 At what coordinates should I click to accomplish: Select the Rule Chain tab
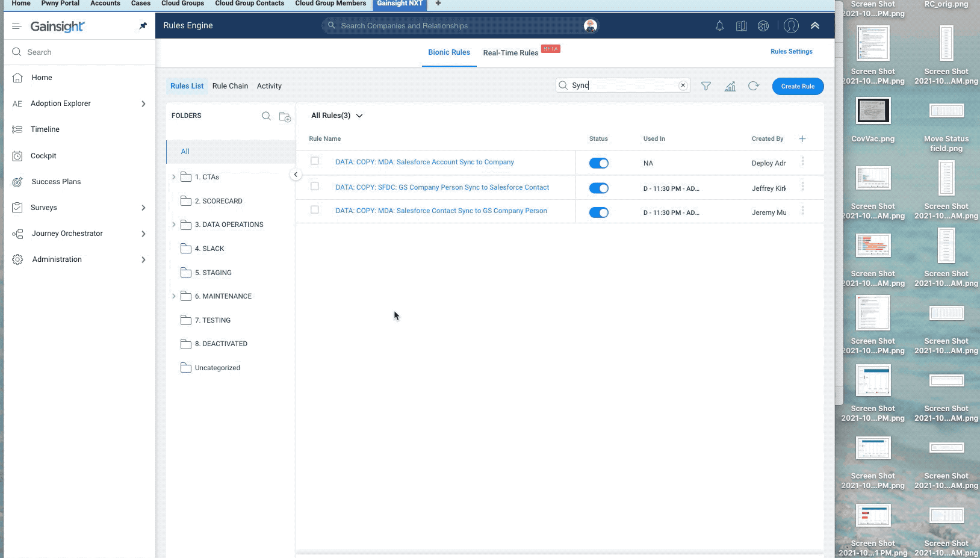pos(230,86)
